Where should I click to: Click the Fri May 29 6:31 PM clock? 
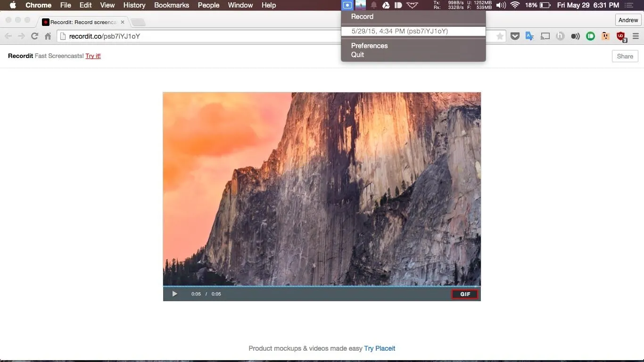pos(588,5)
